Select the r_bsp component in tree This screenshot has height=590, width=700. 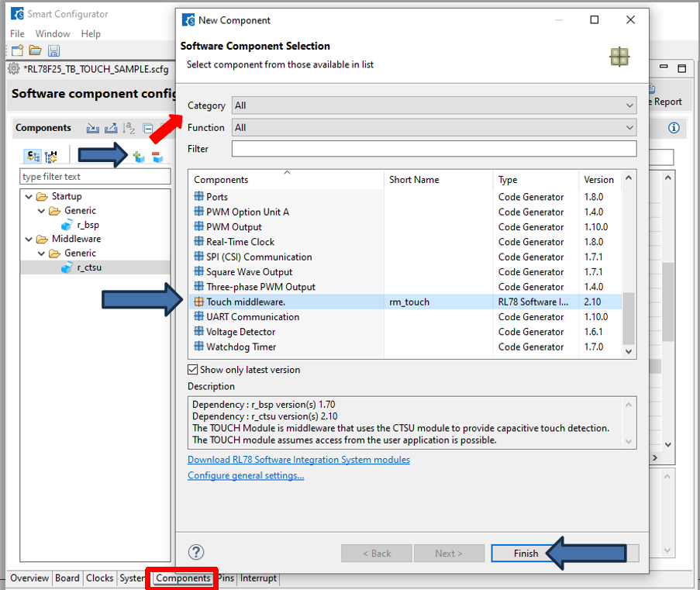point(88,225)
